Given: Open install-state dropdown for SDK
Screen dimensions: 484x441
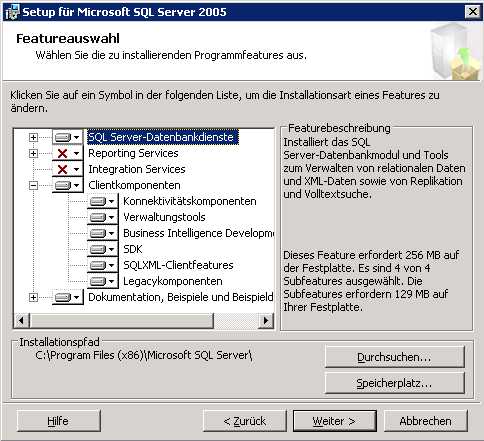Looking at the screenshot, I should (102, 249).
